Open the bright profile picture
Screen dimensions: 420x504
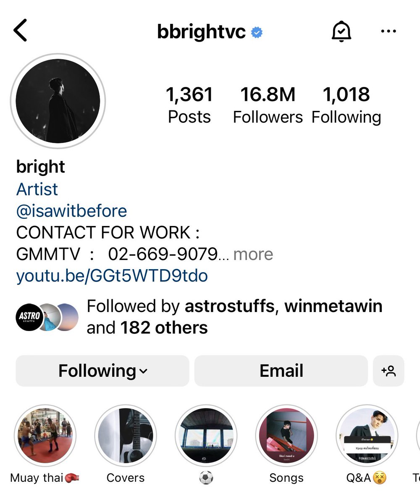click(x=58, y=101)
